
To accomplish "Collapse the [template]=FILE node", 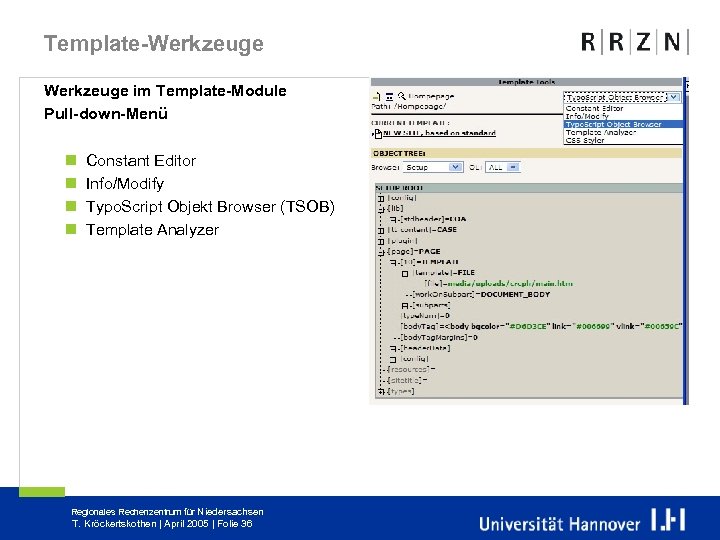I will [405, 274].
